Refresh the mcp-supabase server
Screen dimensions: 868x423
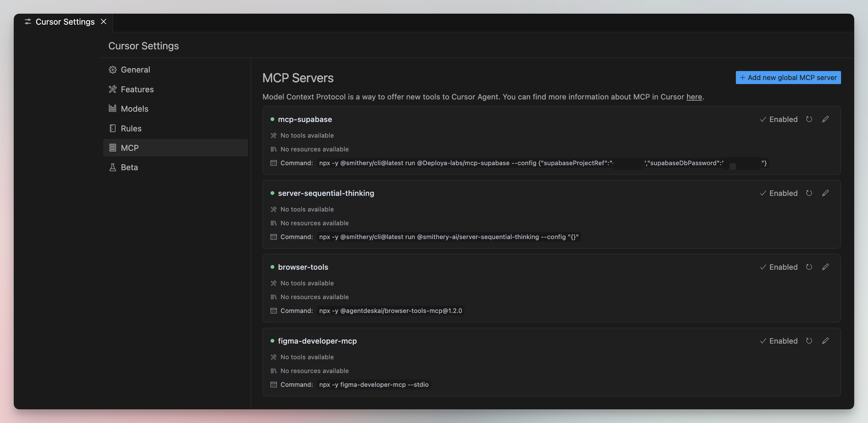point(809,119)
